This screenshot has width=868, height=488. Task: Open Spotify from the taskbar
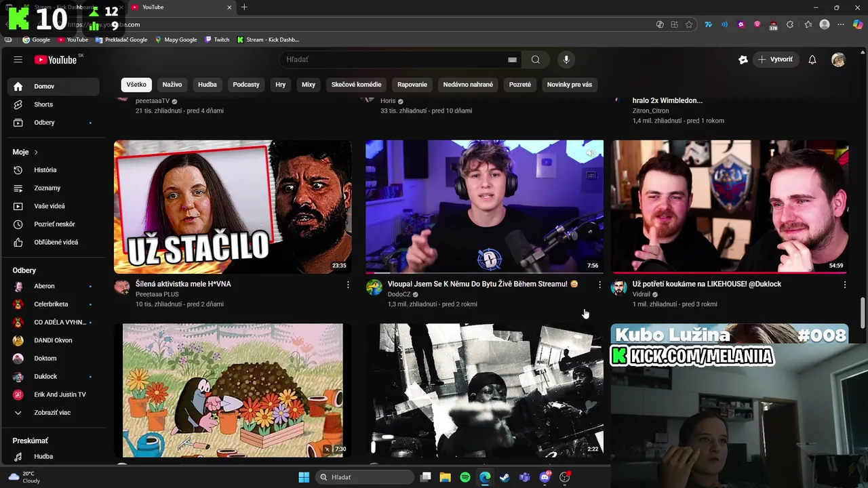(465, 477)
